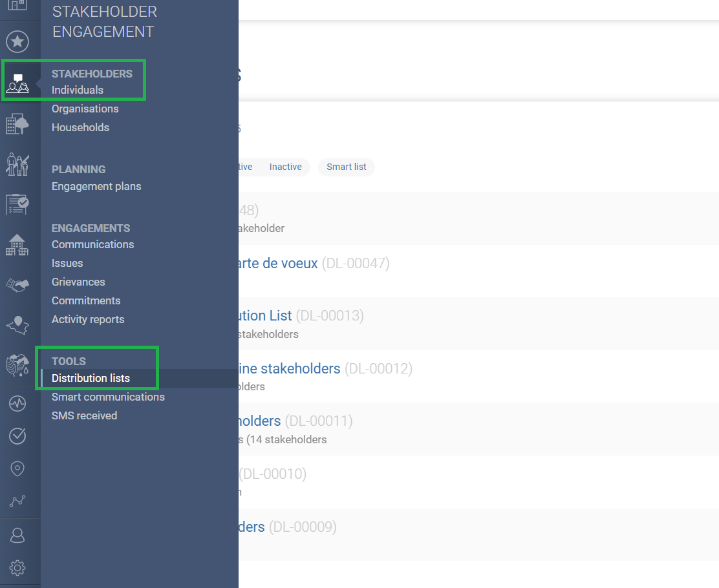Screen dimensions: 719x588
Task: Open the dashboard icon atop sidebar
Action: (17, 6)
